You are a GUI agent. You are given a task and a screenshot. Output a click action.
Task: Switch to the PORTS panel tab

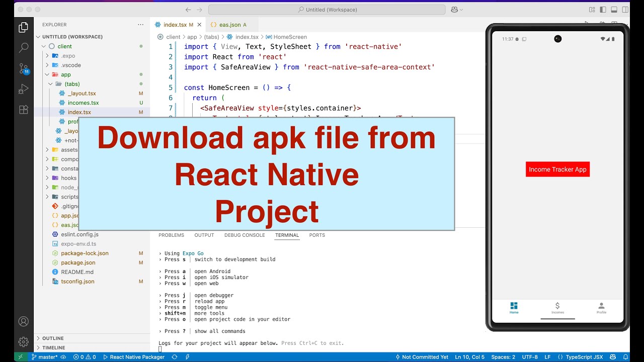pyautogui.click(x=317, y=235)
